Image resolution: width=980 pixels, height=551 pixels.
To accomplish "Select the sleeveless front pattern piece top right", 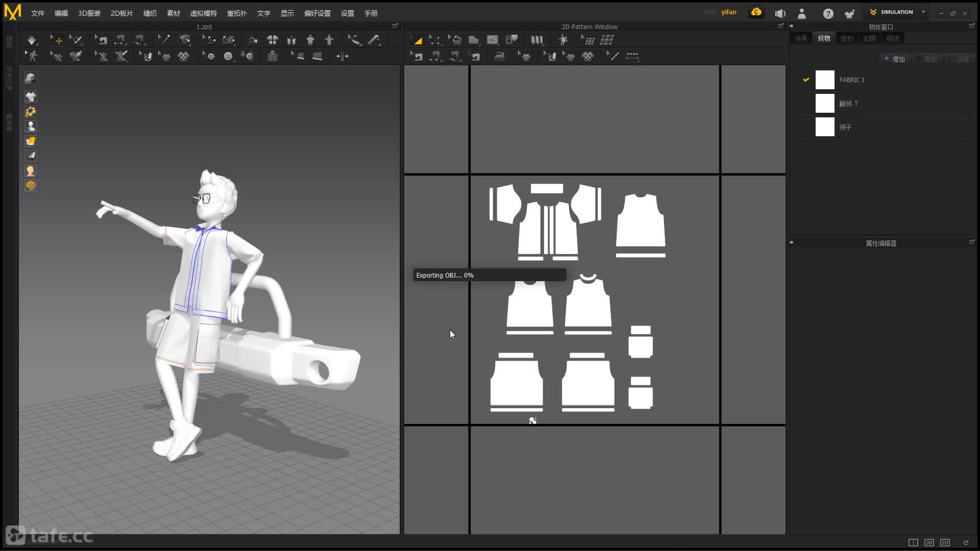I will click(641, 220).
